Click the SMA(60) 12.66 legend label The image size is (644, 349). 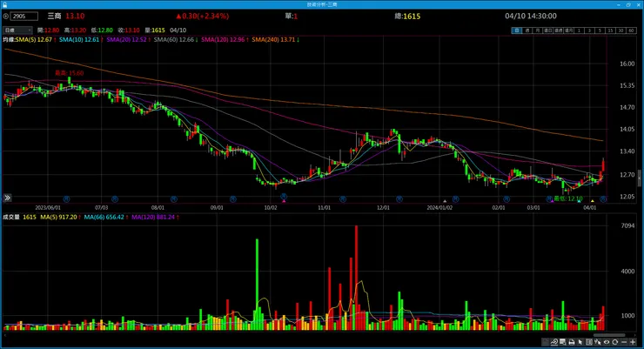click(x=173, y=40)
